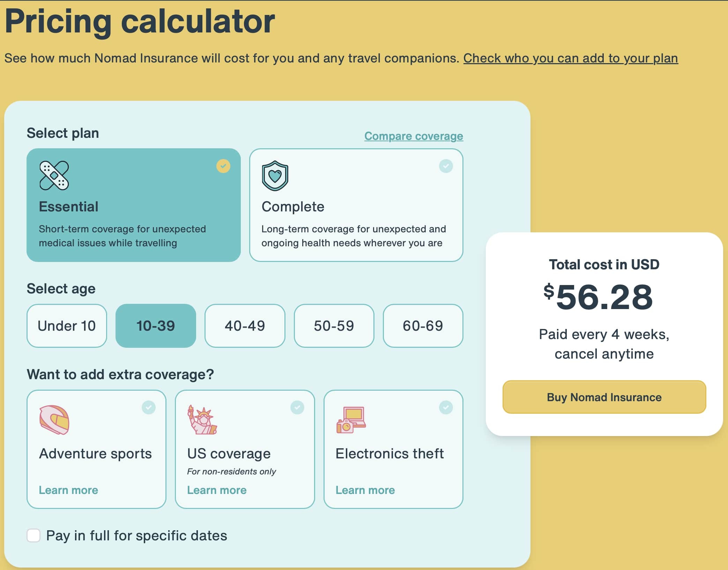
Task: Enable Pay in full for specific dates
Action: 34,536
